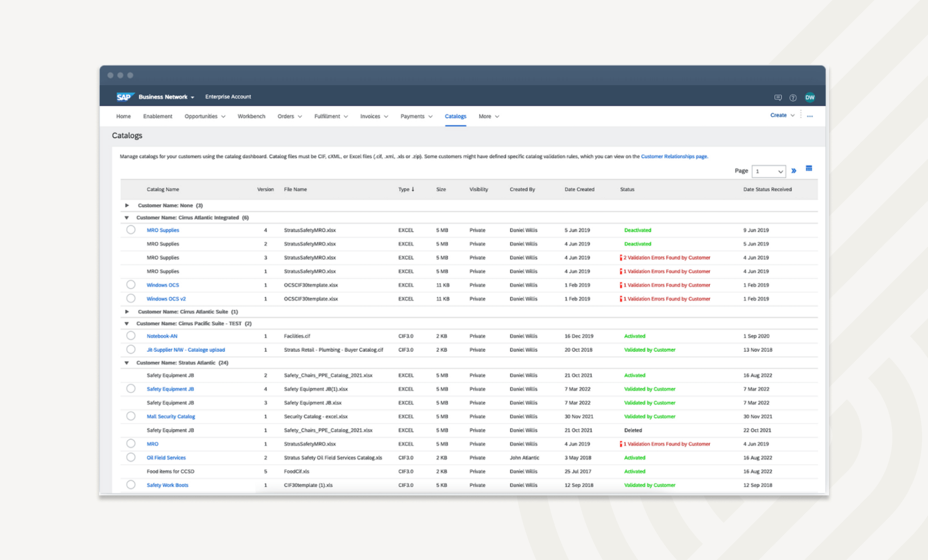The image size is (928, 560).
Task: Click the Catalog Name column header
Action: click(x=163, y=189)
